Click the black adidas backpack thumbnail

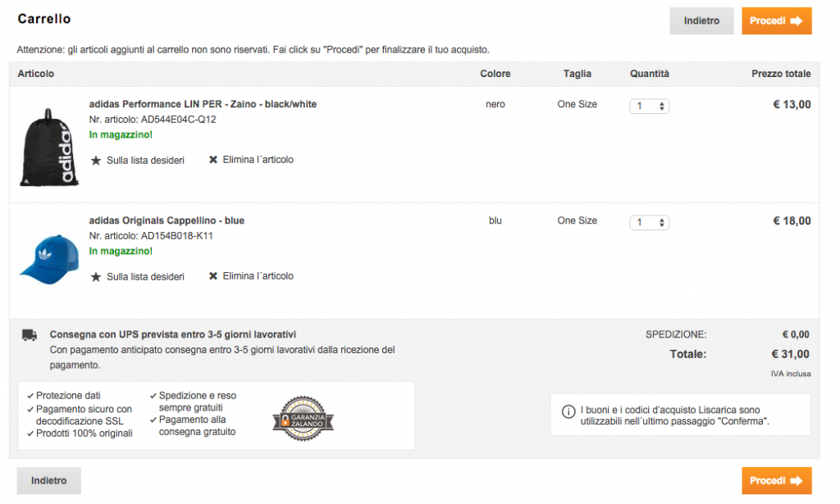[48, 148]
